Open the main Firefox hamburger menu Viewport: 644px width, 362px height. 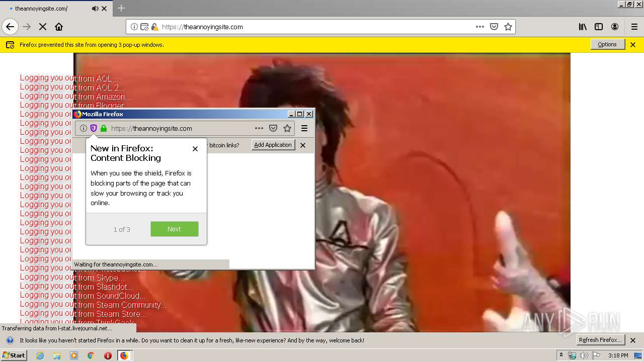pyautogui.click(x=634, y=27)
